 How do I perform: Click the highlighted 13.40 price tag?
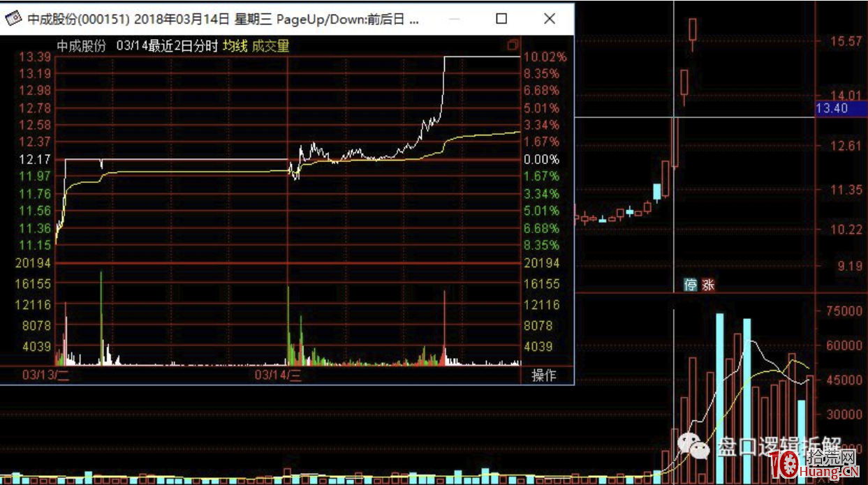tap(840, 108)
